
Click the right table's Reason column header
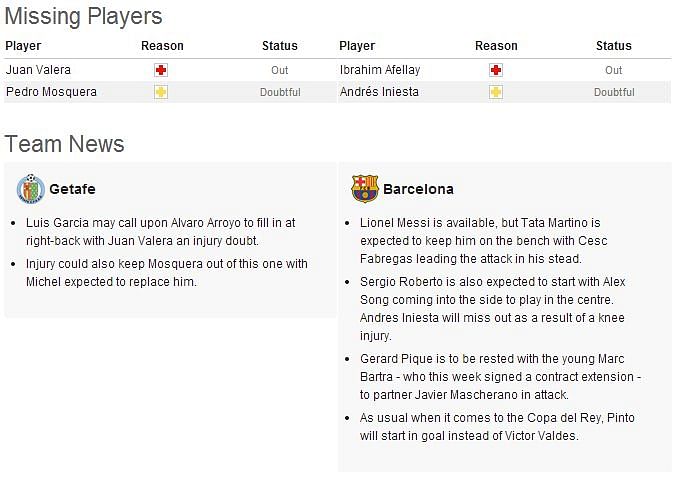(496, 46)
